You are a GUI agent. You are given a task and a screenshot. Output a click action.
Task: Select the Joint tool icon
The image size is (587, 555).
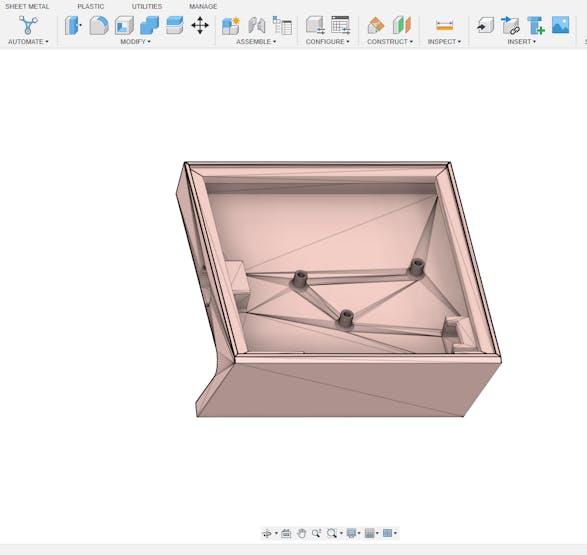[257, 25]
